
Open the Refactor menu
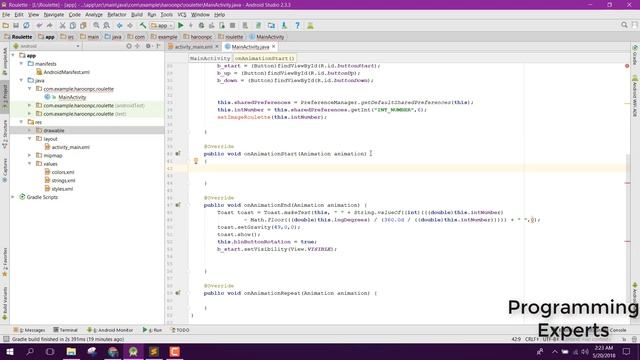117,15
